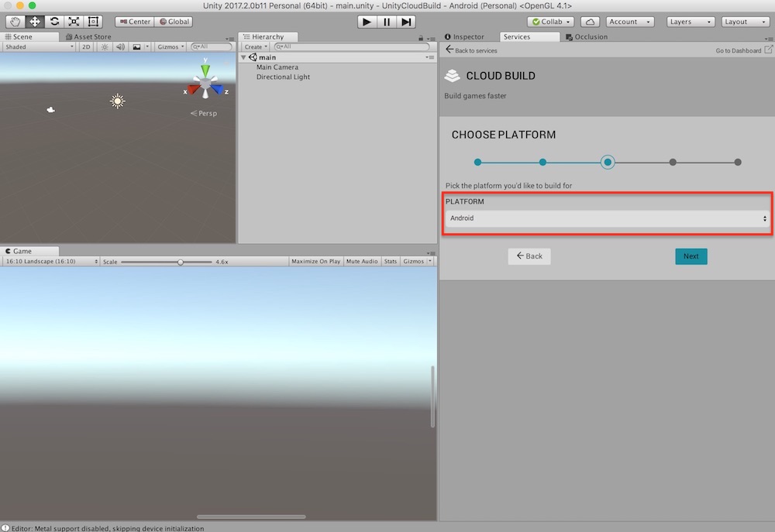This screenshot has width=775, height=532.
Task: Click the Collab cloud icon in the toolbar
Action: coord(590,21)
